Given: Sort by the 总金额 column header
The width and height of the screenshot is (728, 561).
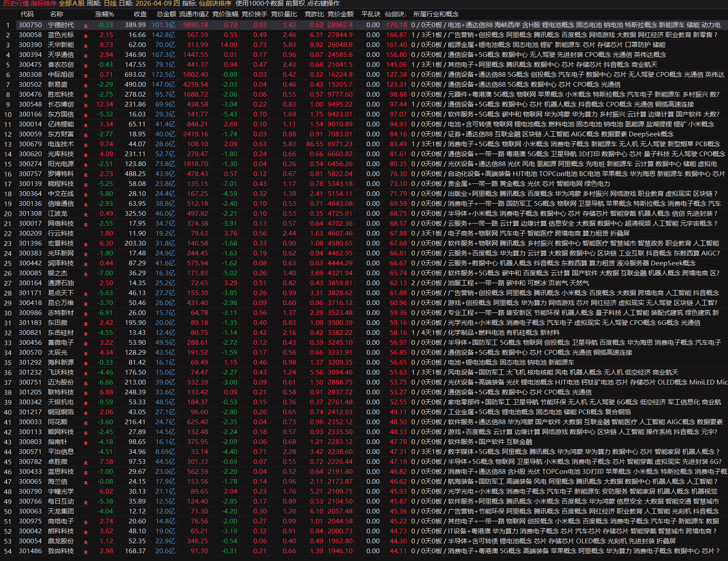Looking at the screenshot, I should coord(166,14).
